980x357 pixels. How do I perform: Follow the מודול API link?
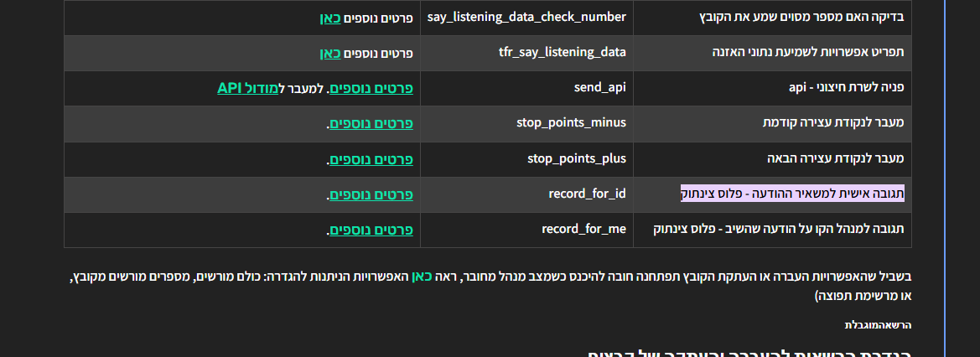coord(249,88)
